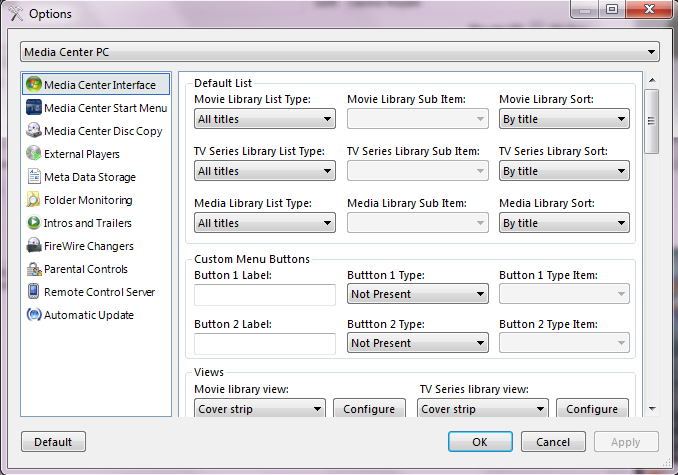678x475 pixels.
Task: Click the Default button
Action: 53,442
